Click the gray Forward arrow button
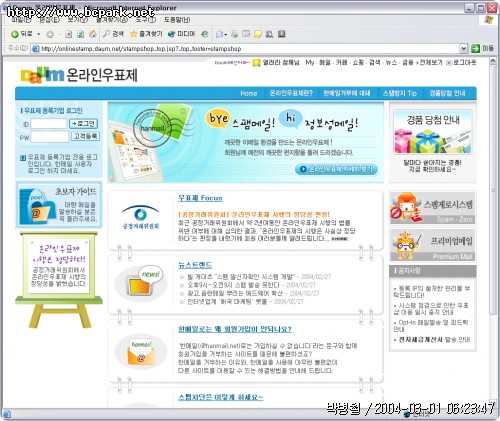The width and height of the screenshot is (500, 421). tap(50, 34)
